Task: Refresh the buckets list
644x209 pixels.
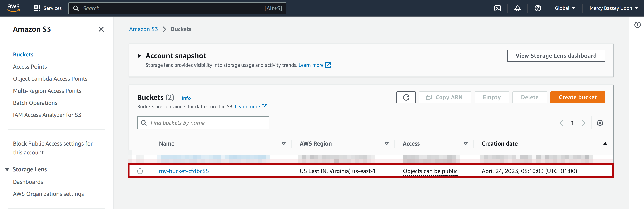Action: click(406, 97)
